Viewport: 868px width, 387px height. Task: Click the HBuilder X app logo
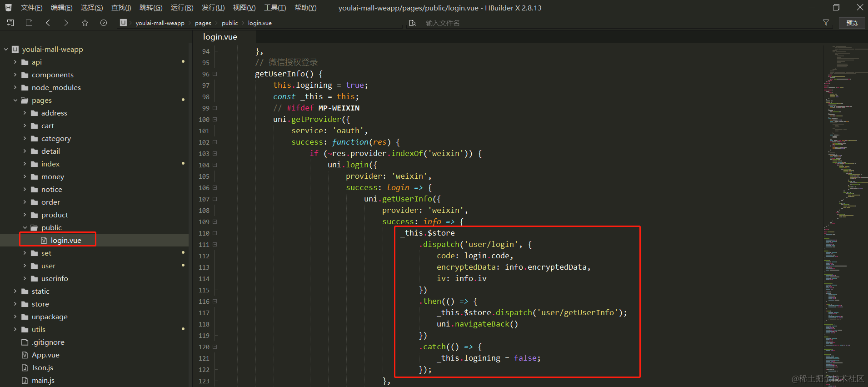pyautogui.click(x=8, y=8)
